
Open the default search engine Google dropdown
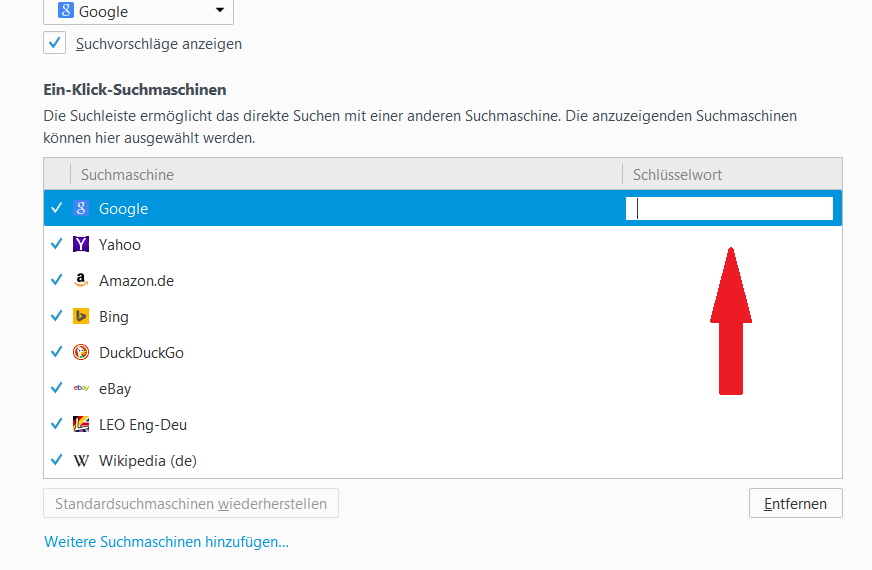(x=138, y=12)
